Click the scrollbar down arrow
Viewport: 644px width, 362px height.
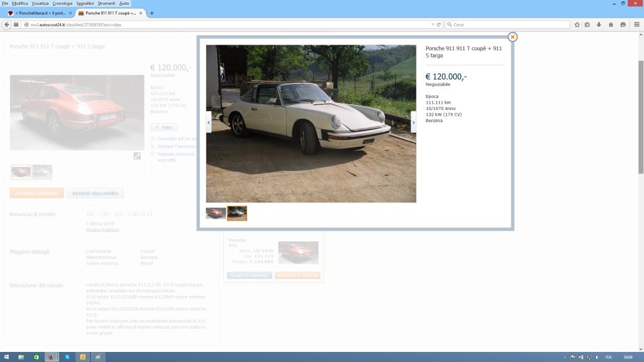[x=641, y=349]
